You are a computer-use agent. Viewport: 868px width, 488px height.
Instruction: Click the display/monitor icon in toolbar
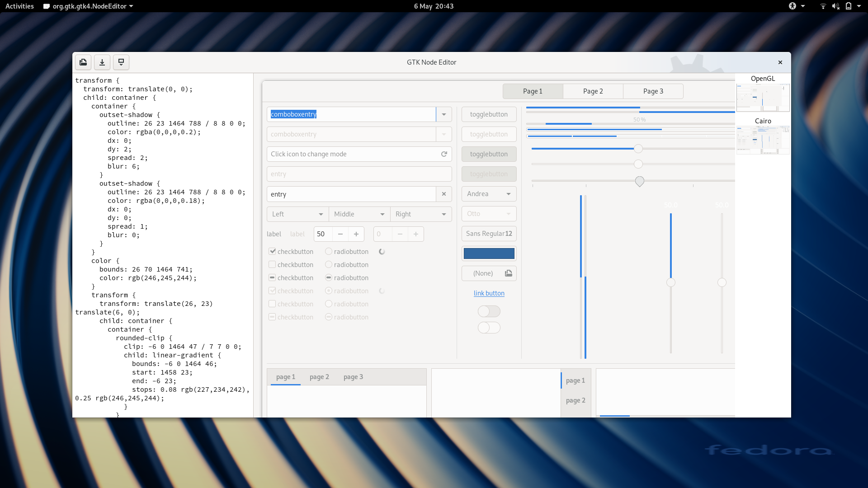121,62
